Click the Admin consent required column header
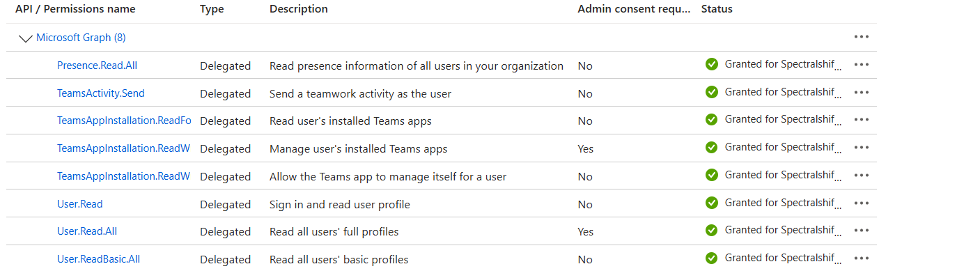 click(x=633, y=9)
